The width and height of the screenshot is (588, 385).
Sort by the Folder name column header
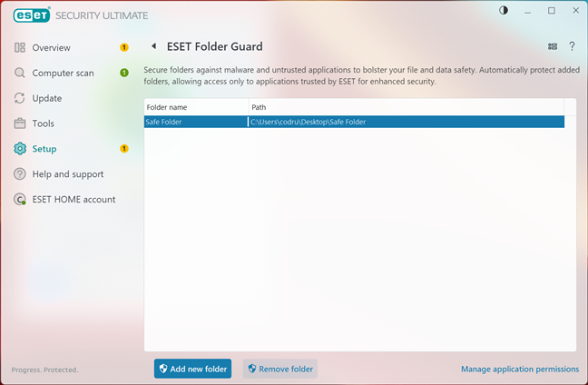click(x=196, y=107)
